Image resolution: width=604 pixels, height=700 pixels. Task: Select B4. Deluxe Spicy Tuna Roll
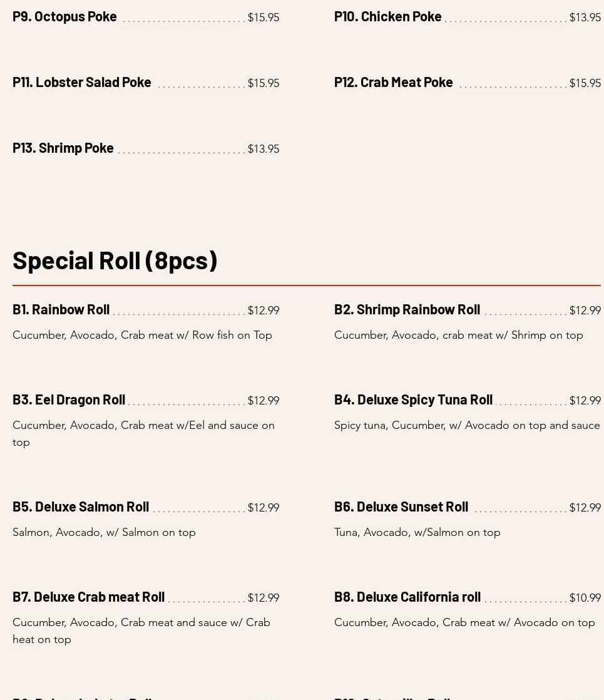pos(413,399)
